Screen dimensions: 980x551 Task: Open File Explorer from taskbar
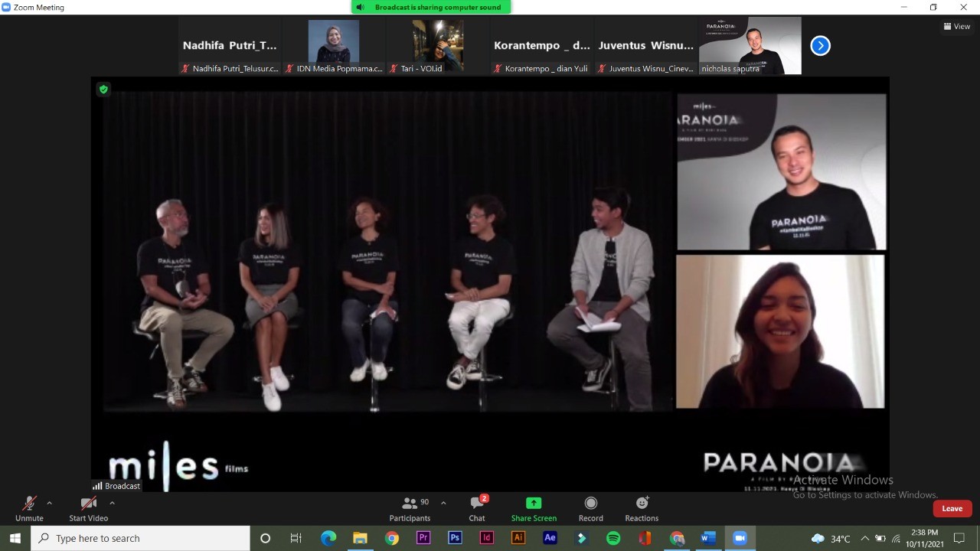pyautogui.click(x=360, y=538)
